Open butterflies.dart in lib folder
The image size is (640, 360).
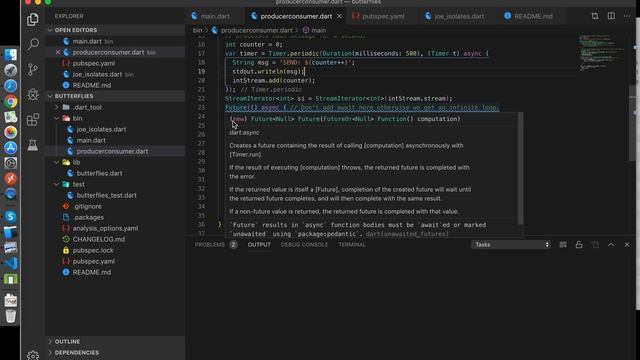point(99,173)
